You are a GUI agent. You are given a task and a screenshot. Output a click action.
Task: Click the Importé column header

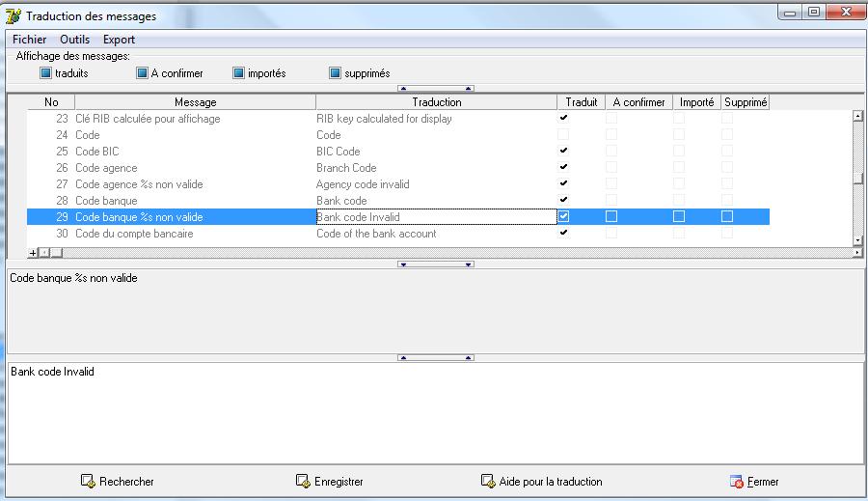coord(697,102)
